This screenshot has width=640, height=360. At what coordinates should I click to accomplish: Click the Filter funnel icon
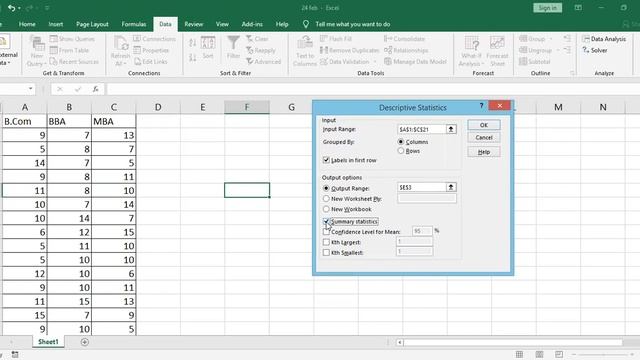(x=233, y=48)
